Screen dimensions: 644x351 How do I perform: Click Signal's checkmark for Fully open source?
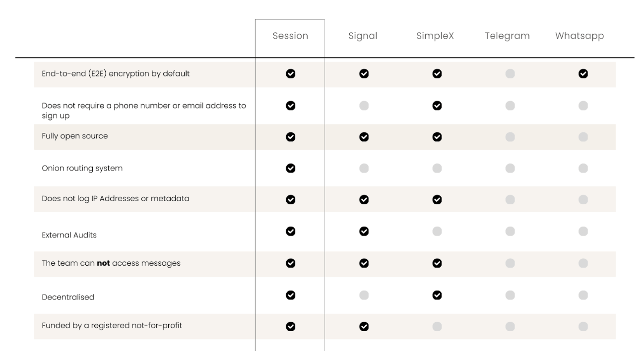364,137
